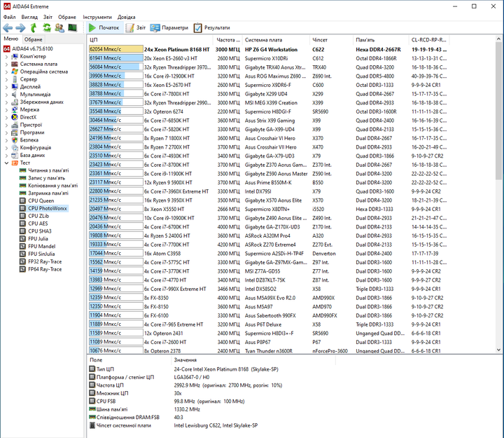Sort by the Чіпсет column header
This screenshot has height=438, width=504.
point(331,40)
